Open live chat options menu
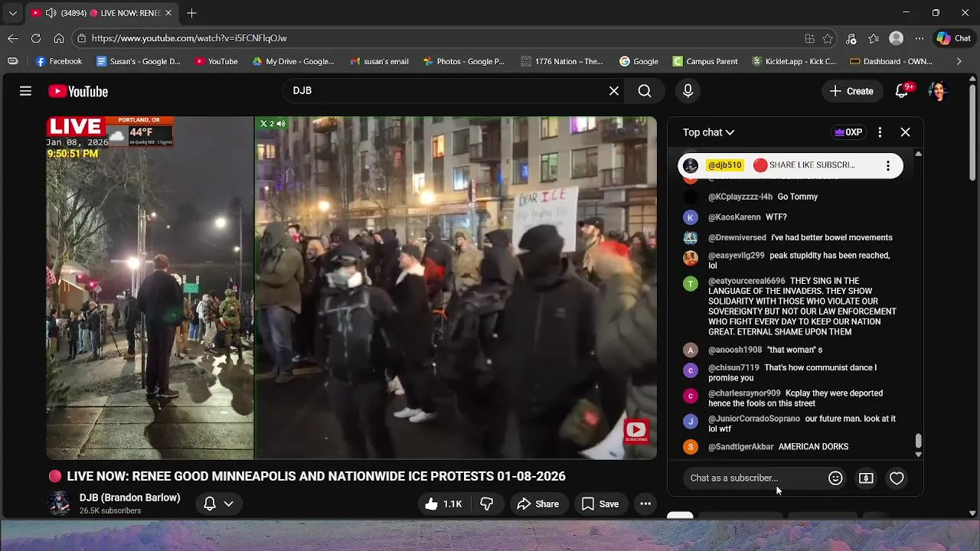Image resolution: width=980 pixels, height=551 pixels. click(x=880, y=132)
